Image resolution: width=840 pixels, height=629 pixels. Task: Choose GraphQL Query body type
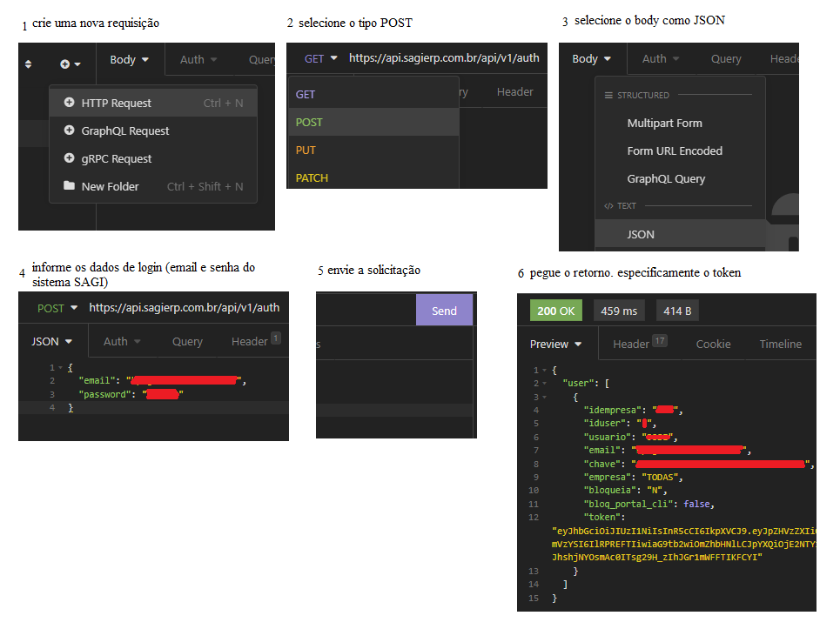681,179
